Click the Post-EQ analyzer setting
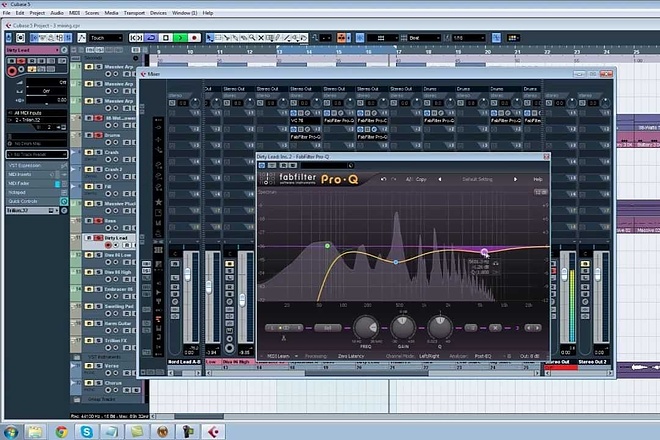 pos(483,356)
